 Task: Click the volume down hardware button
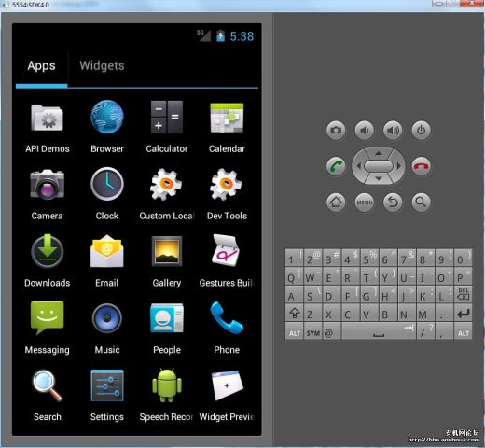(365, 130)
